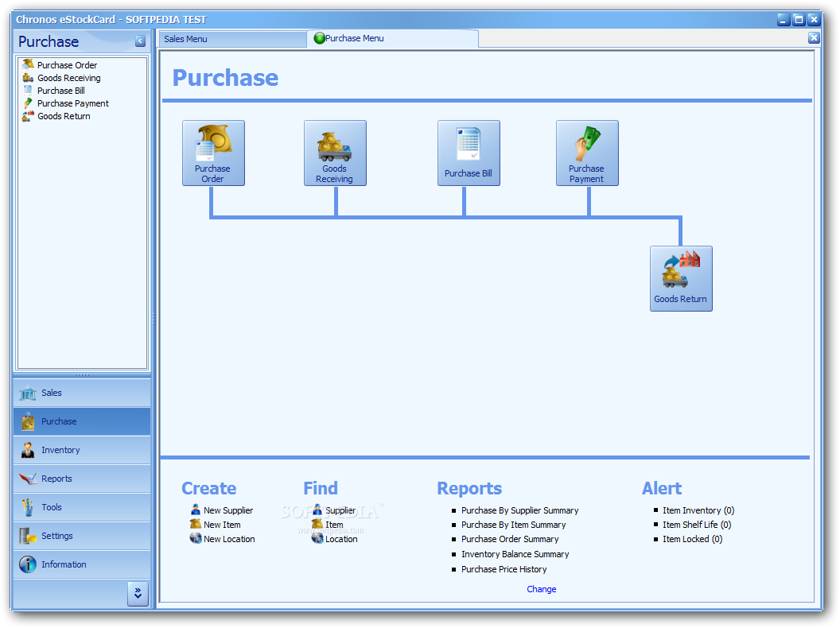Select Goods Return text in sidebar list
Viewport: 840px width, 628px height.
tap(64, 116)
